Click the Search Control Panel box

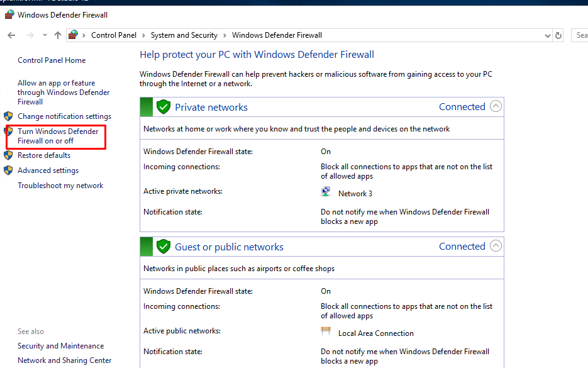point(580,35)
